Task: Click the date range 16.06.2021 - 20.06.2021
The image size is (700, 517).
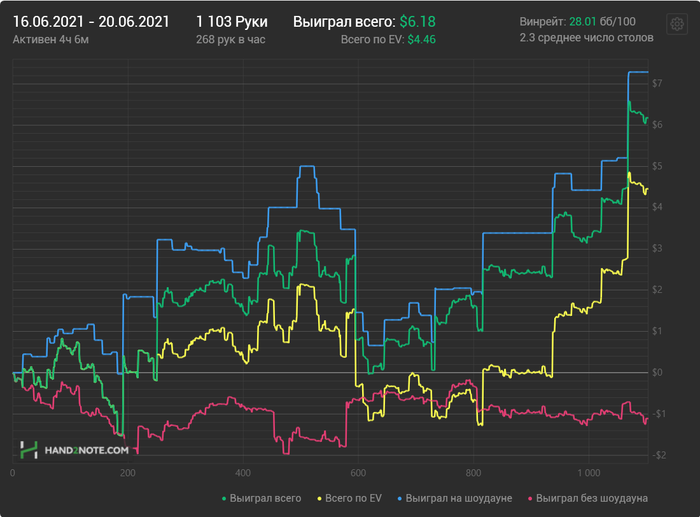Action: [91, 22]
